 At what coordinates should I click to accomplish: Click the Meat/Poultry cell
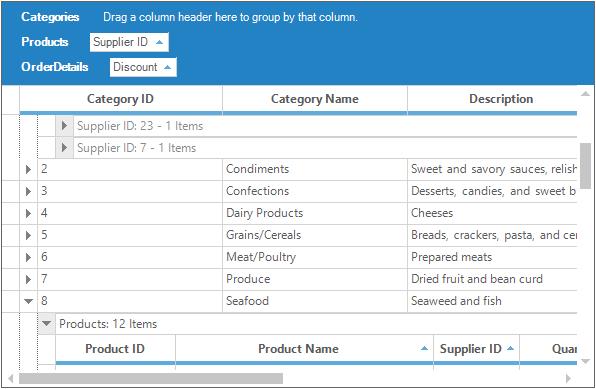coord(315,257)
